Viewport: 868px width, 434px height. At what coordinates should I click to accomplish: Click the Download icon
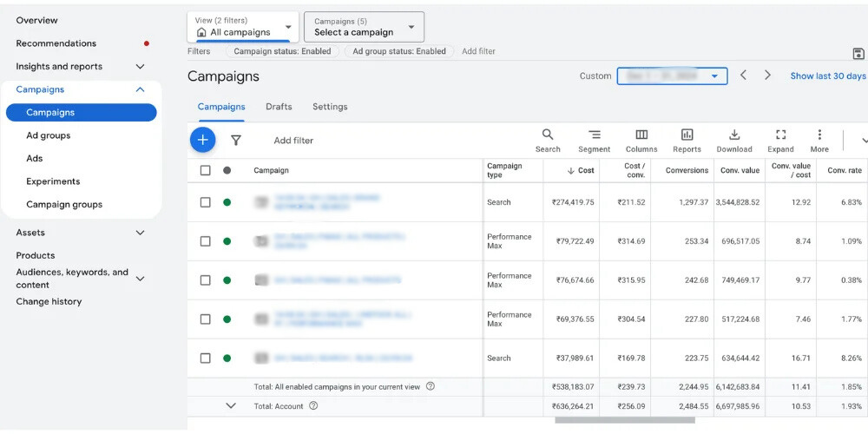pos(734,141)
